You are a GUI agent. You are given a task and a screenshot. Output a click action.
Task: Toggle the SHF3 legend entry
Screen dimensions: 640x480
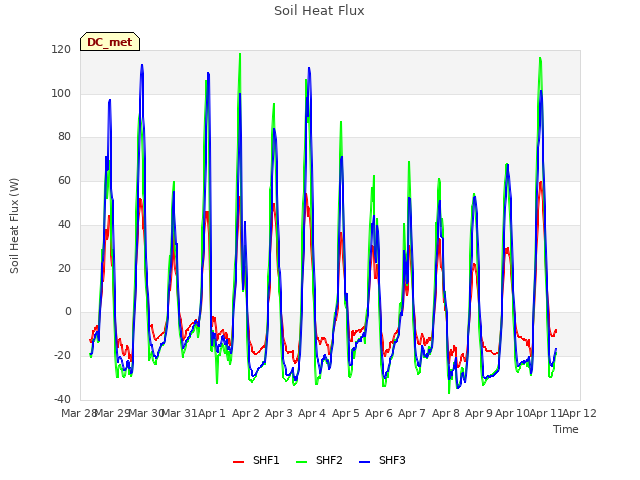(382, 460)
